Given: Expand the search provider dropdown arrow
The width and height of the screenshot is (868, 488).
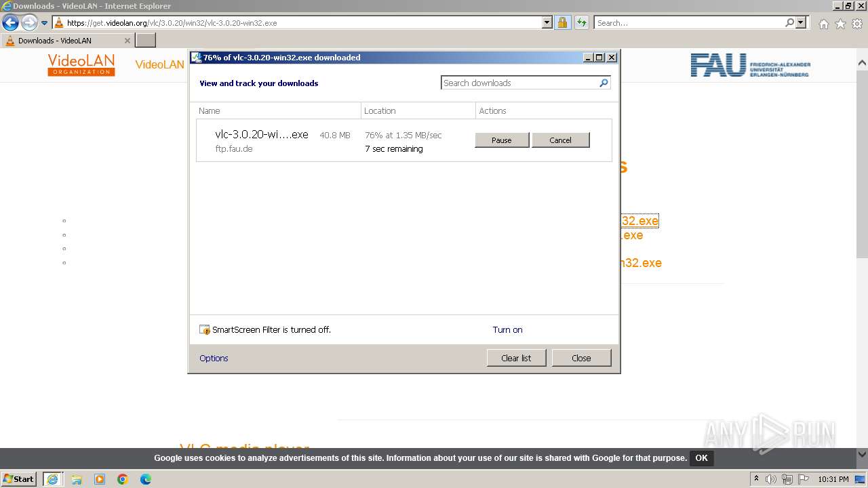Looking at the screenshot, I should (801, 23).
